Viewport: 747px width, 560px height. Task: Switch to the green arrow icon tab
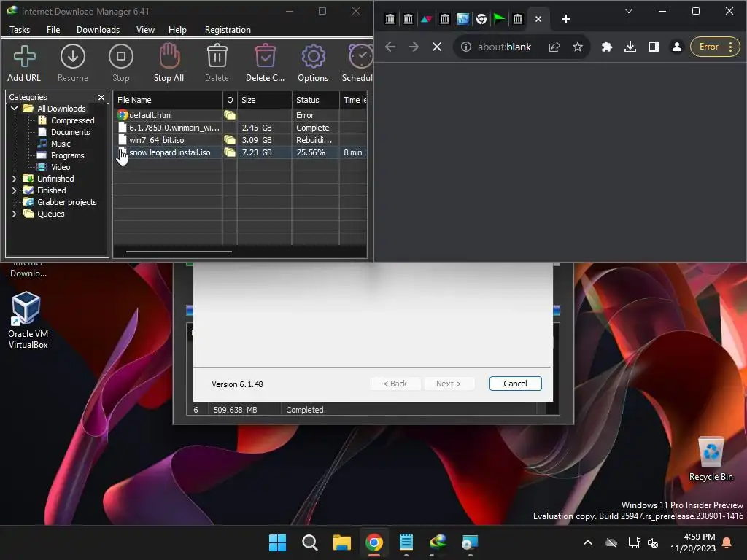tap(499, 19)
